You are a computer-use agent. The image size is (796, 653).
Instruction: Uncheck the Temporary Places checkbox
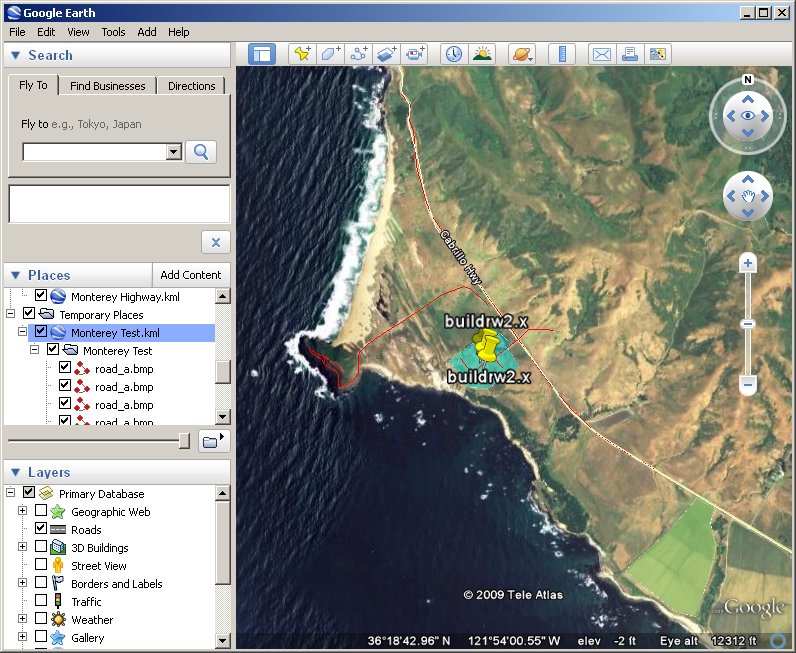pyautogui.click(x=29, y=313)
